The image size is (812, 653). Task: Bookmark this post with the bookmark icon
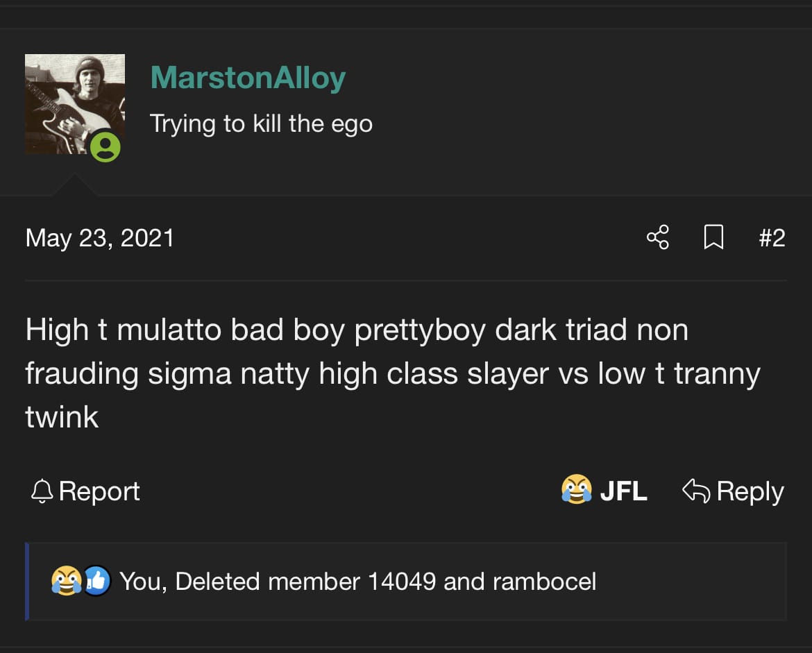(713, 238)
